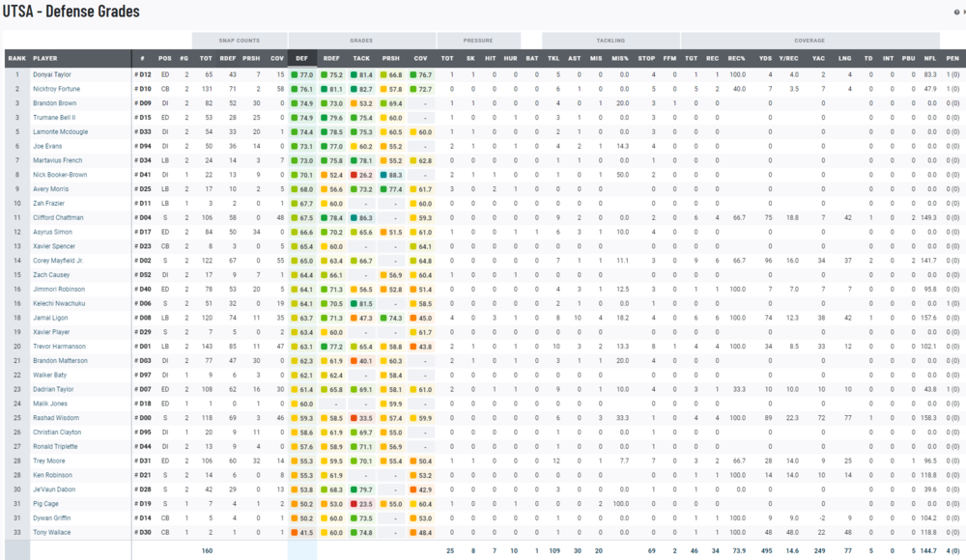The image size is (966, 560).
Task: Click Nick Booker-Brown's red 26.2 TACK grade
Action: click(x=362, y=175)
